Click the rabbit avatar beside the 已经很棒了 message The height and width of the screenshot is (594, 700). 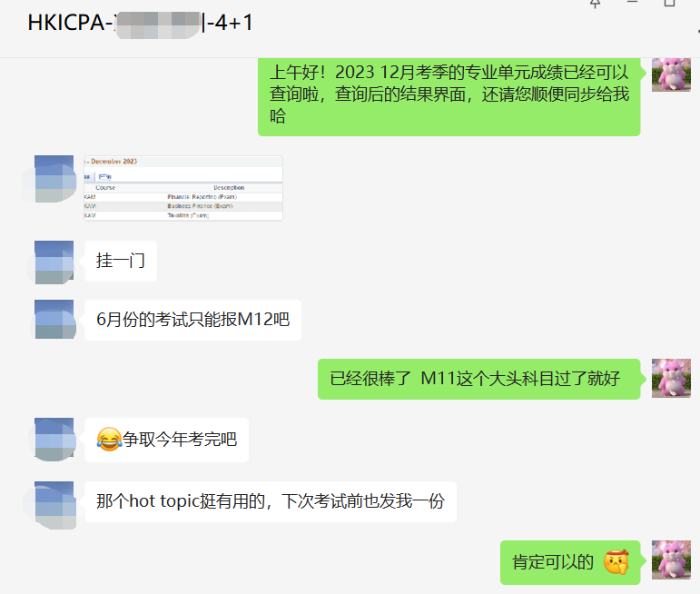pos(671,378)
